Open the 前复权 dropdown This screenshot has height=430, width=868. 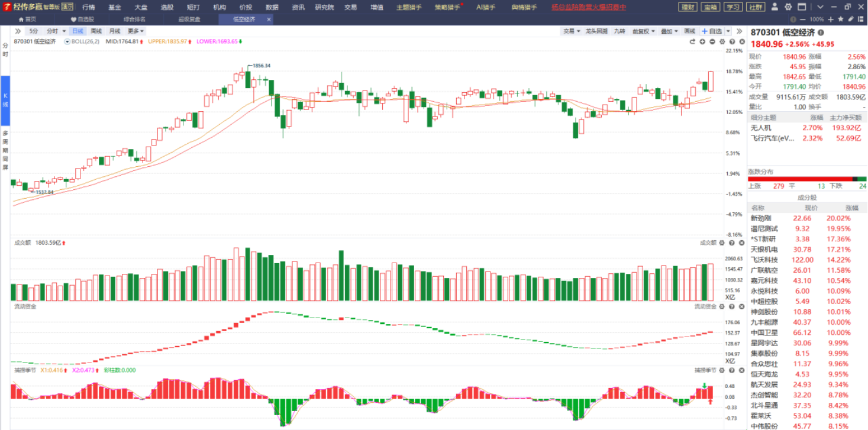tap(643, 31)
